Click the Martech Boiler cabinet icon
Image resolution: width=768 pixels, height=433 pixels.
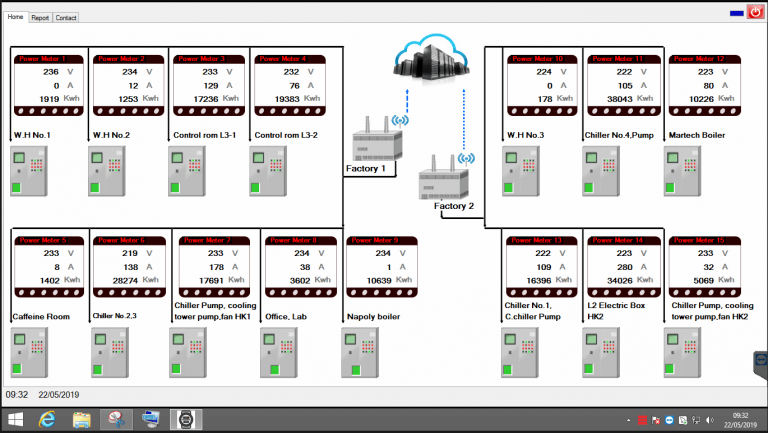683,170
